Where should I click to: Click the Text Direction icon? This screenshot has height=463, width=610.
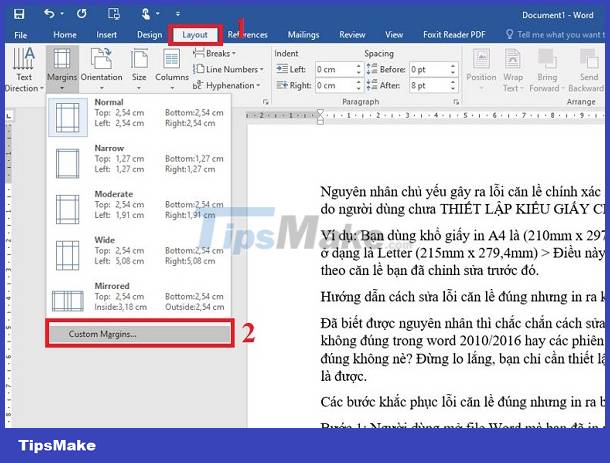coord(24,59)
